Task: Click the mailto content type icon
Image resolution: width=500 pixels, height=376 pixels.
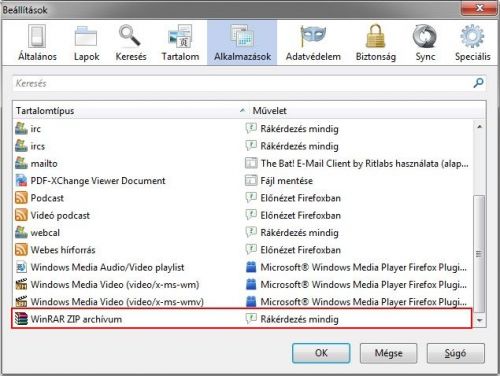Action: (x=21, y=163)
